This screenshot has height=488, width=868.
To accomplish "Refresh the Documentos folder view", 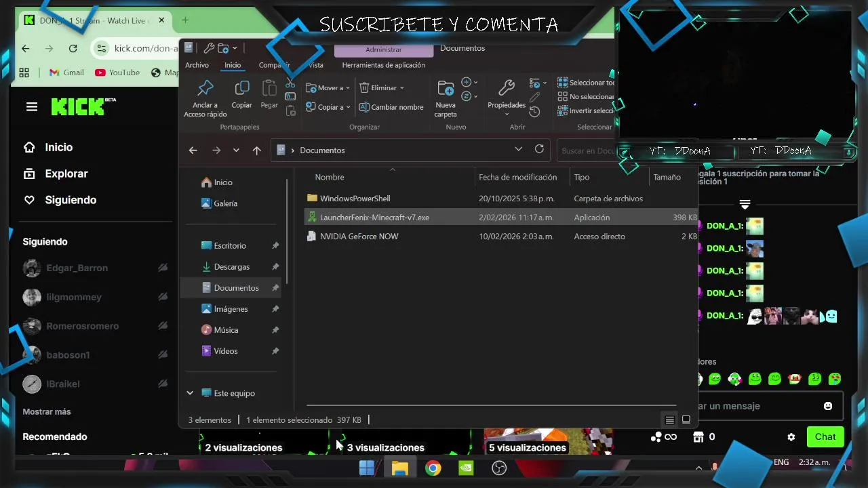I will [x=539, y=149].
